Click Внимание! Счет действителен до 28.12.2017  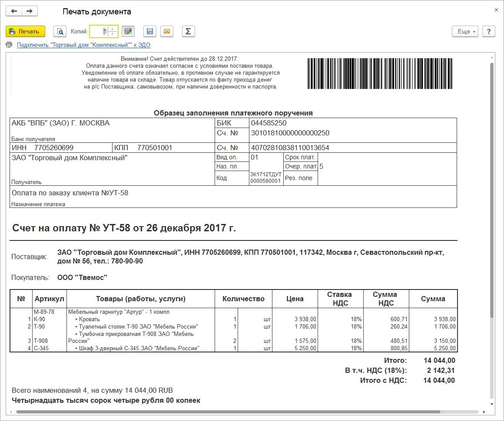tap(179, 59)
